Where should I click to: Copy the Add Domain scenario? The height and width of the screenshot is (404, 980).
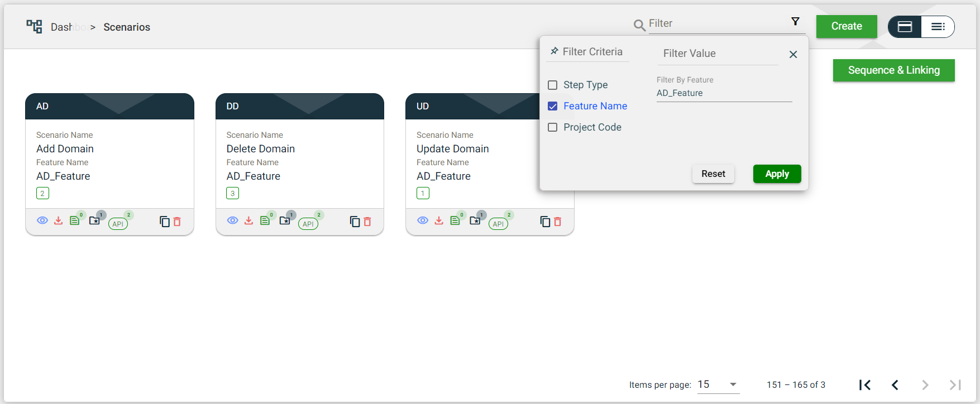click(x=164, y=222)
